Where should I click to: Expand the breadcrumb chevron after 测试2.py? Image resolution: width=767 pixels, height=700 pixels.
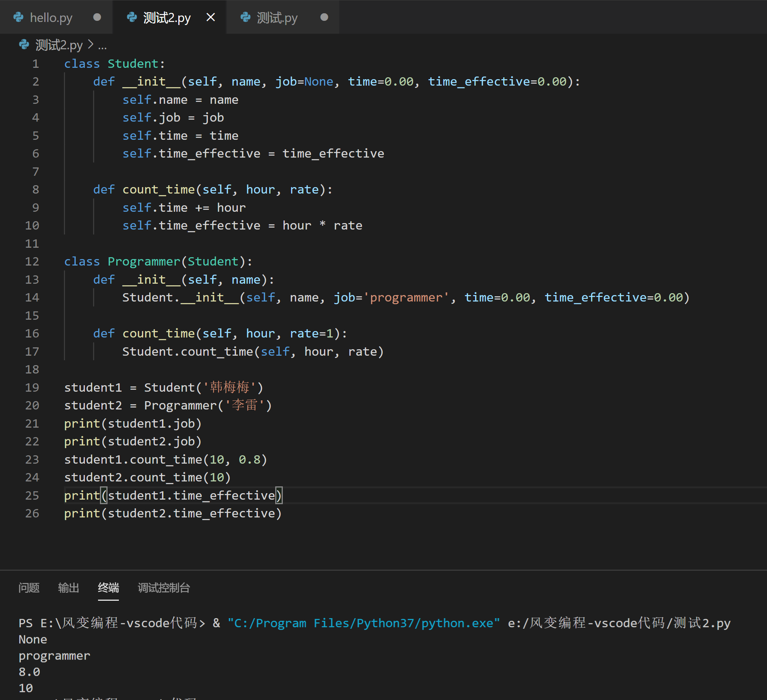click(90, 45)
